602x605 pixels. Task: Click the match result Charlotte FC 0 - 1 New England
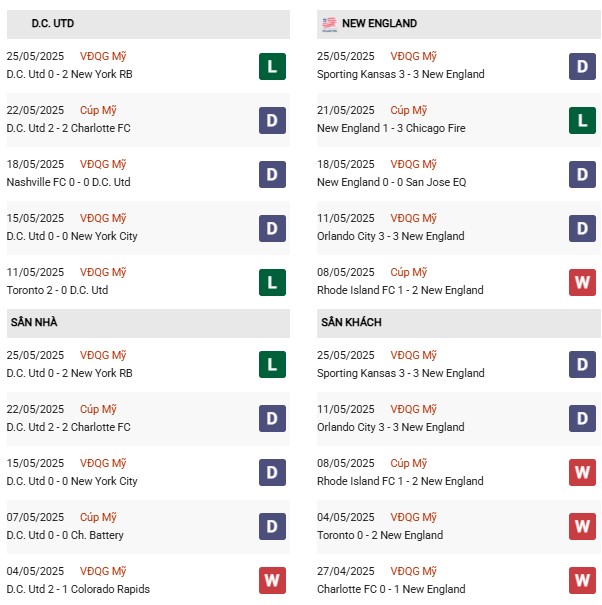pos(391,589)
